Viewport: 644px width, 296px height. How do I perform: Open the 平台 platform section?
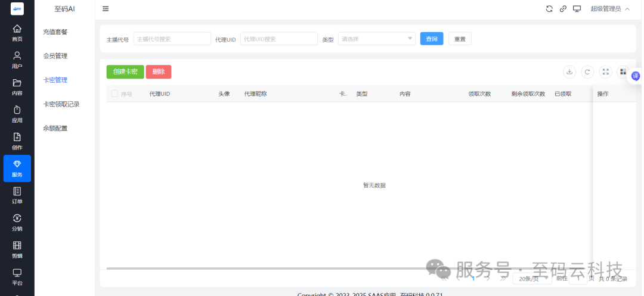pyautogui.click(x=17, y=277)
